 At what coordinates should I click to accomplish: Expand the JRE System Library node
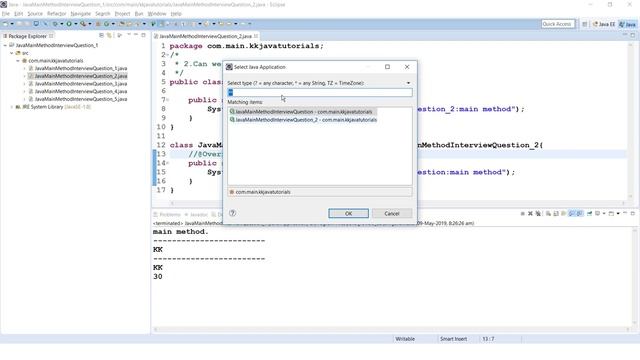[11, 107]
